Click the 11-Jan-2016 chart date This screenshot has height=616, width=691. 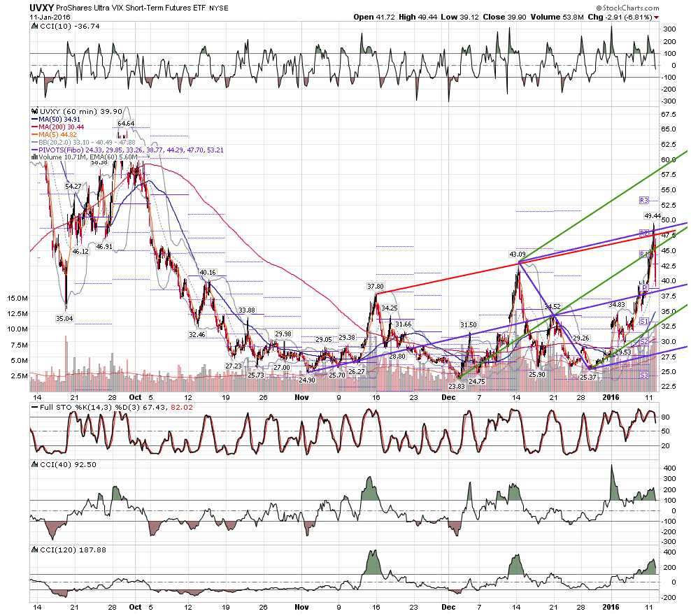(x=50, y=17)
